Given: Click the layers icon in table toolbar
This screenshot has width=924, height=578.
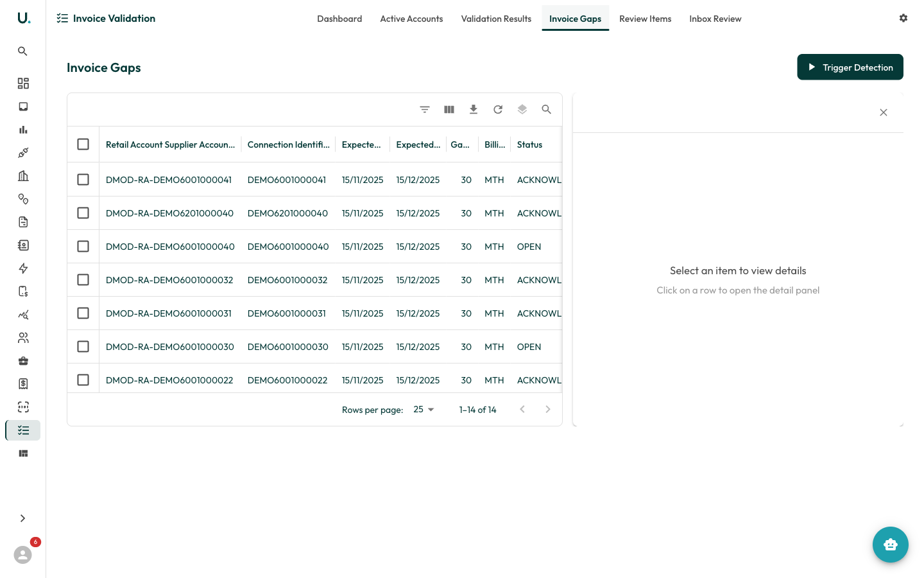Looking at the screenshot, I should tap(522, 109).
